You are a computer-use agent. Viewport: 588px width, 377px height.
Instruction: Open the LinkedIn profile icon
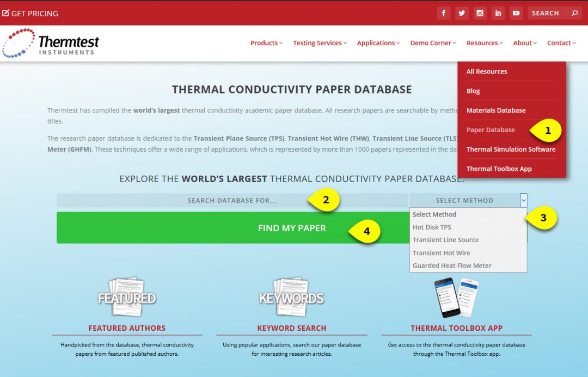point(498,13)
